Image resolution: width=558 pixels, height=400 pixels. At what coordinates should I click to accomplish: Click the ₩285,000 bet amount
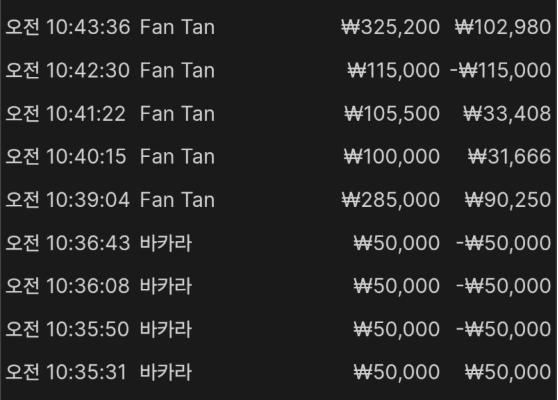390,200
